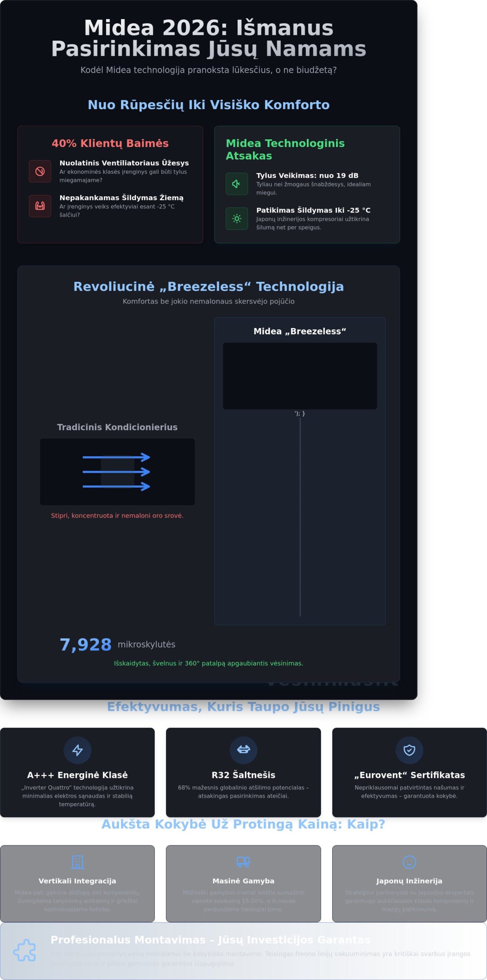Click the red caption Stipri, koncentruota ir nemaloni oro srovė
Image resolution: width=487 pixels, height=980 pixels.
[117, 516]
